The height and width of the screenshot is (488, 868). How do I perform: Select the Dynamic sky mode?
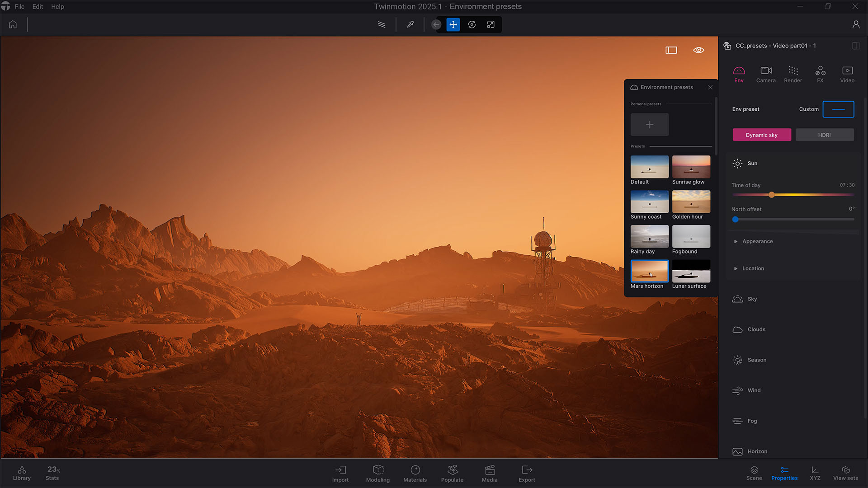[x=761, y=135]
